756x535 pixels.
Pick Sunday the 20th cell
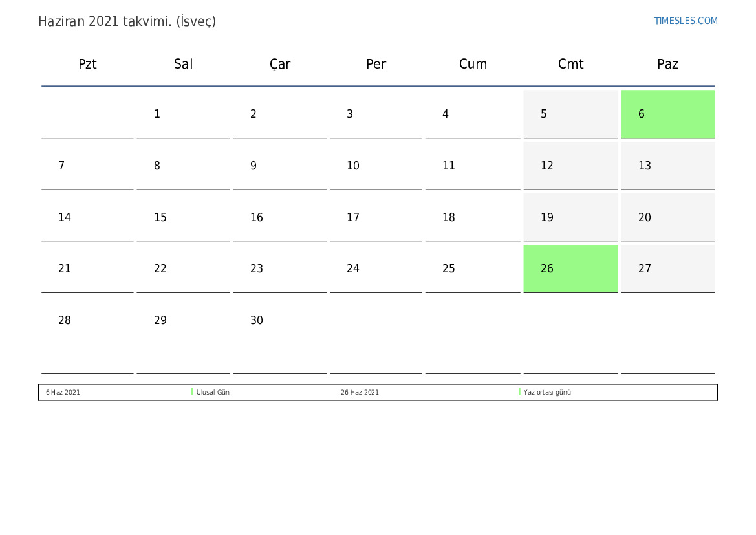pyautogui.click(x=667, y=217)
